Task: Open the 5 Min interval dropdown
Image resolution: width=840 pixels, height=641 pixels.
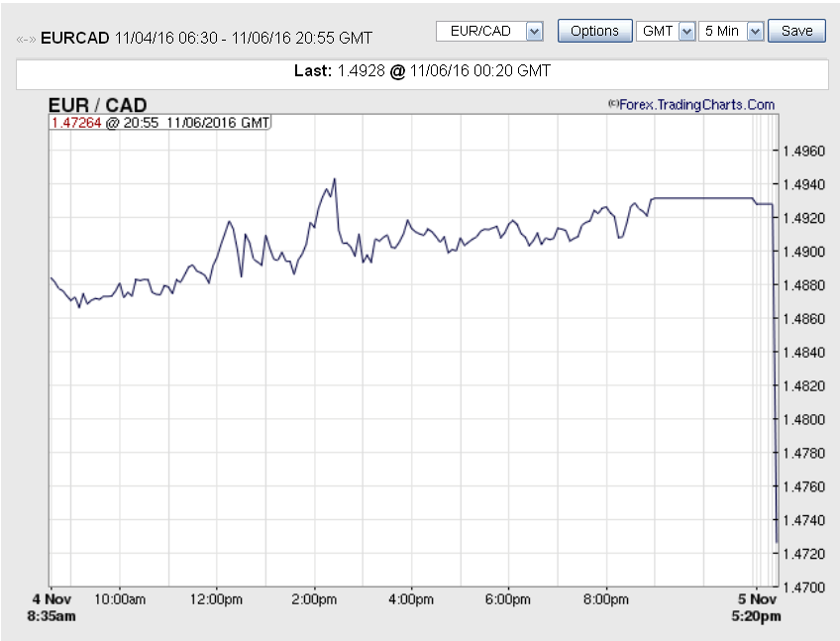Action: pyautogui.click(x=731, y=31)
